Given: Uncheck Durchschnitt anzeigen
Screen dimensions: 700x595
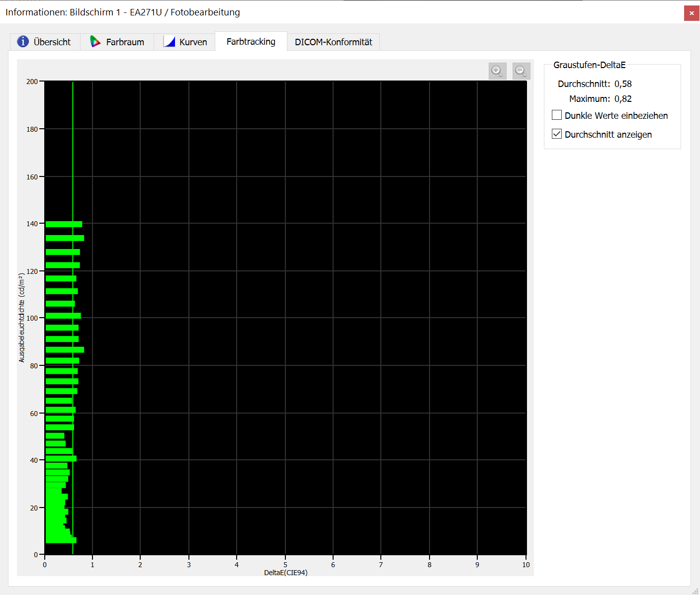Looking at the screenshot, I should pyautogui.click(x=557, y=134).
